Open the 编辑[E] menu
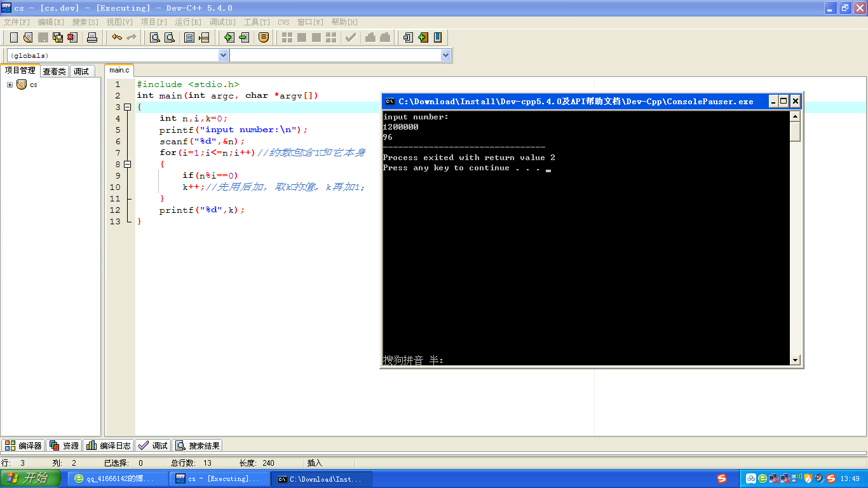 [51, 22]
